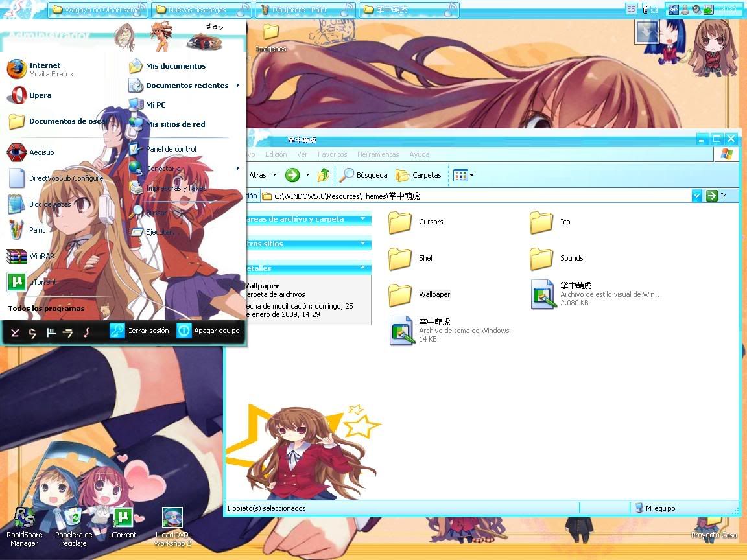This screenshot has width=747, height=560.
Task: Click '1 objeto(s) seleccionados' status text
Action: [266, 508]
